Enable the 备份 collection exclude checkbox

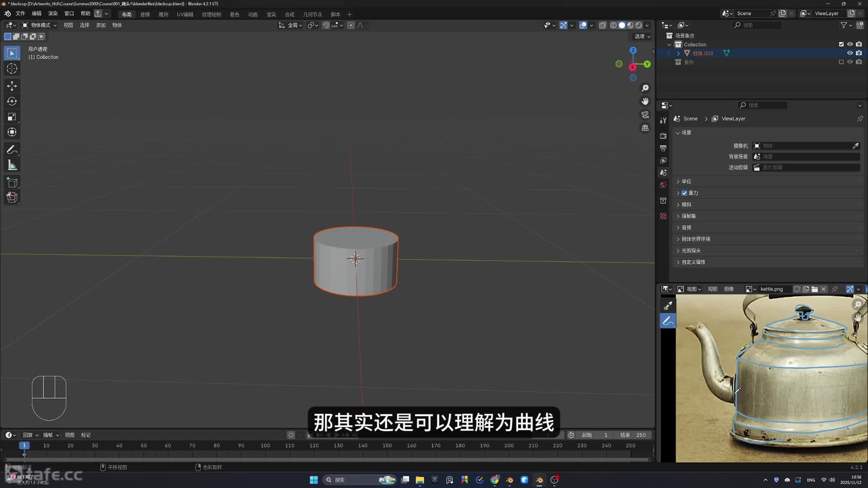coord(841,62)
